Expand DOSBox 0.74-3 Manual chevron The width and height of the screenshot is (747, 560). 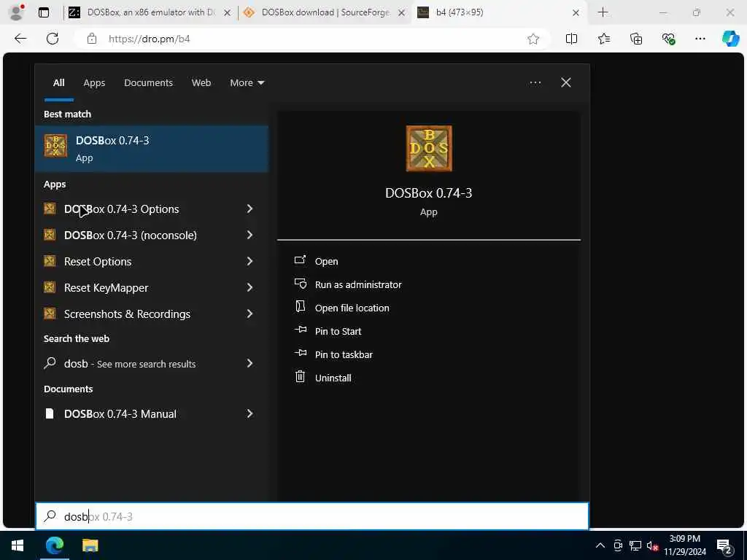[x=249, y=413]
